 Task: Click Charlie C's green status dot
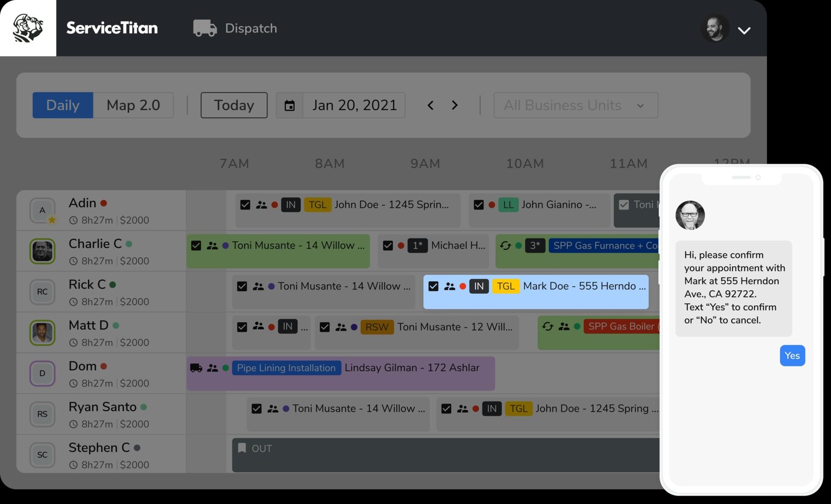click(129, 244)
